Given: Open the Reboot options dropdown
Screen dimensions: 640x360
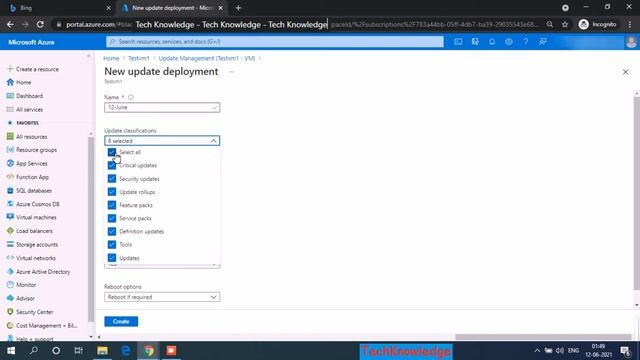Looking at the screenshot, I should [162, 297].
